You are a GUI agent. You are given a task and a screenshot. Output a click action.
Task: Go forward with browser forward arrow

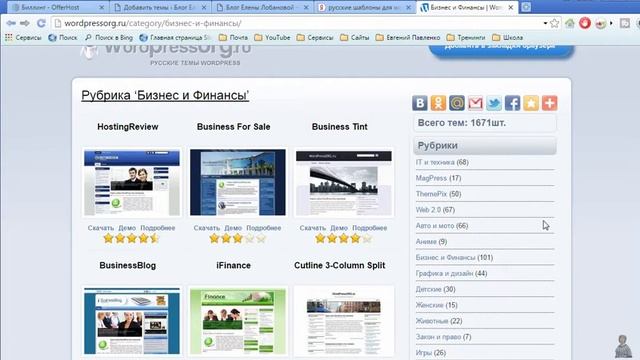(x=25, y=23)
